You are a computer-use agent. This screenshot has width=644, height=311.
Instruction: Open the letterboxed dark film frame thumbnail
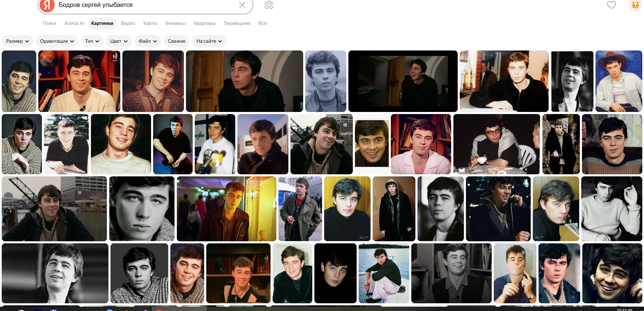click(x=403, y=81)
